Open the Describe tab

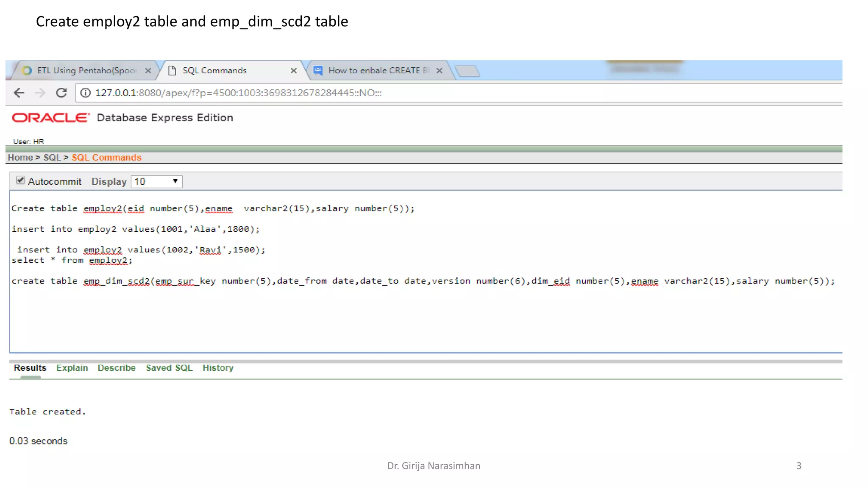[117, 368]
